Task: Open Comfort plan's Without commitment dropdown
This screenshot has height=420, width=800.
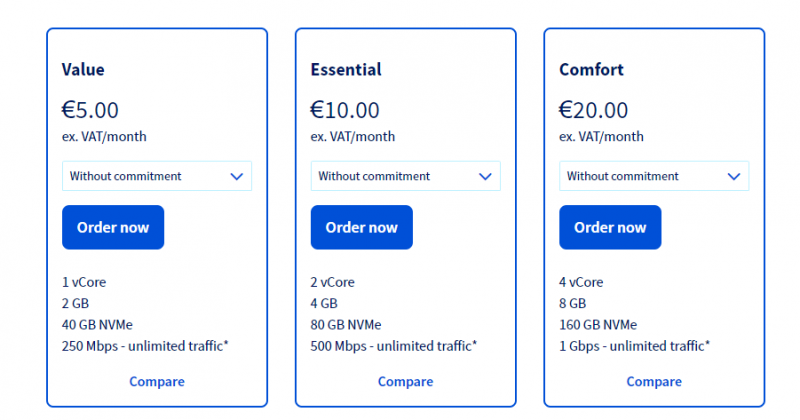Action: (x=654, y=176)
